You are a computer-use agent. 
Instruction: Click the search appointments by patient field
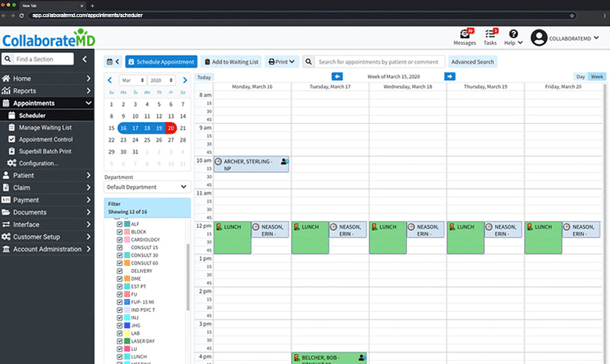[x=380, y=62]
